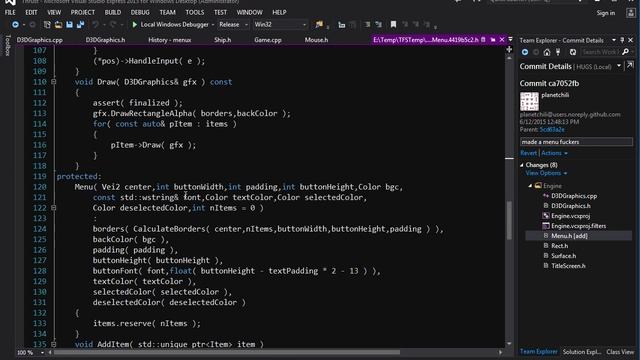640x360 pixels.
Task: Open the editor tab list dropdown
Action: (x=510, y=40)
